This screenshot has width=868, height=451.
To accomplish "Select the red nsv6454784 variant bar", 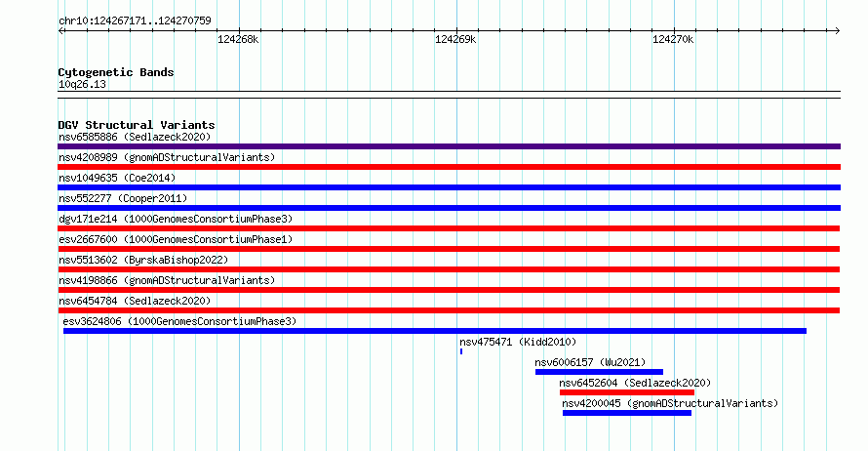I will (x=449, y=310).
